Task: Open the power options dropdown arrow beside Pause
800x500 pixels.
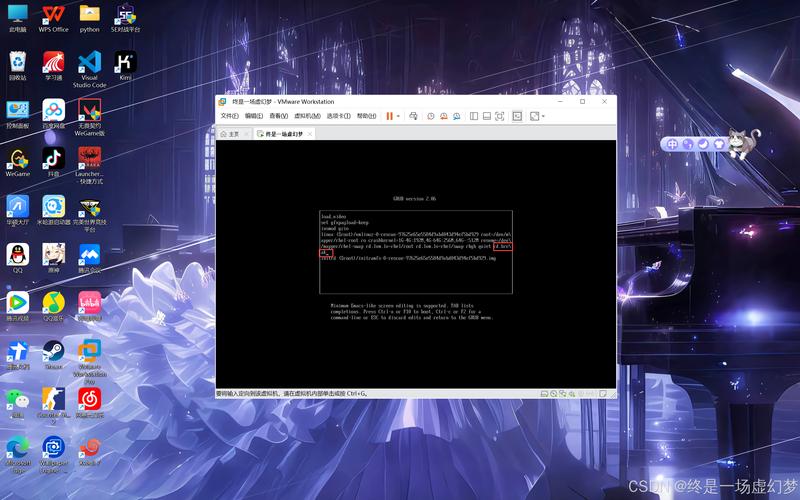Action: point(398,116)
